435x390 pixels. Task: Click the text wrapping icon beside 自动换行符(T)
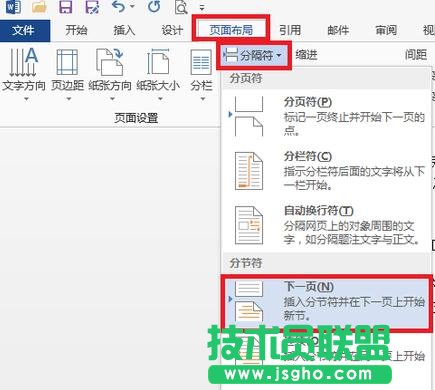pos(249,225)
